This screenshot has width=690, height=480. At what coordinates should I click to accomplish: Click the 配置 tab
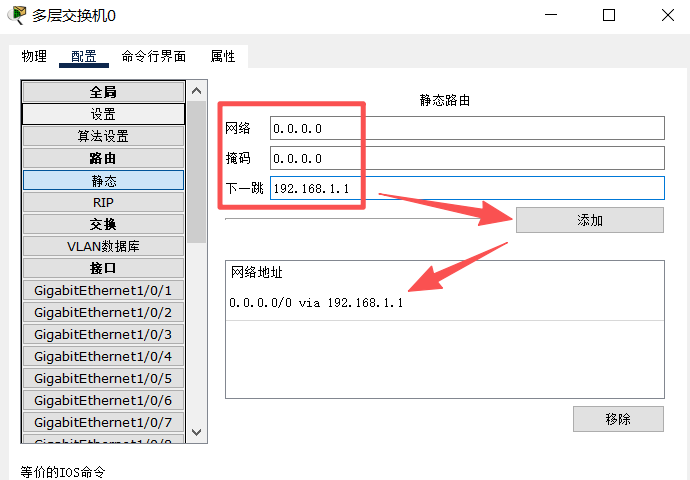84,56
